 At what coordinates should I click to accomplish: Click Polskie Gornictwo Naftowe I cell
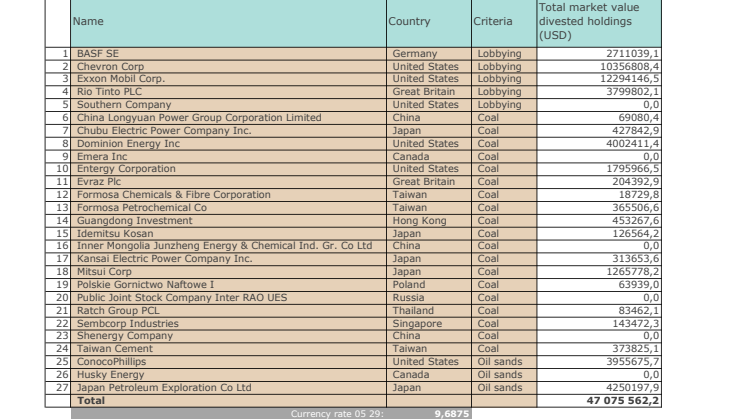228,285
